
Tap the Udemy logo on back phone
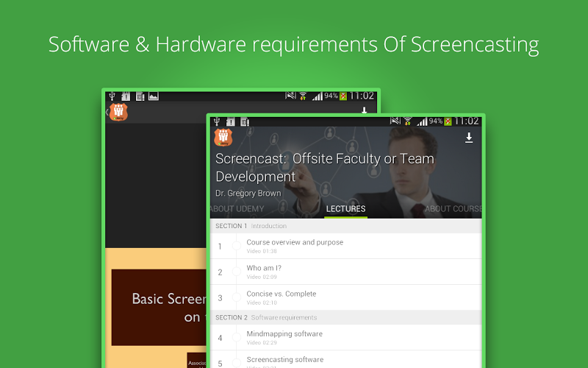(118, 112)
